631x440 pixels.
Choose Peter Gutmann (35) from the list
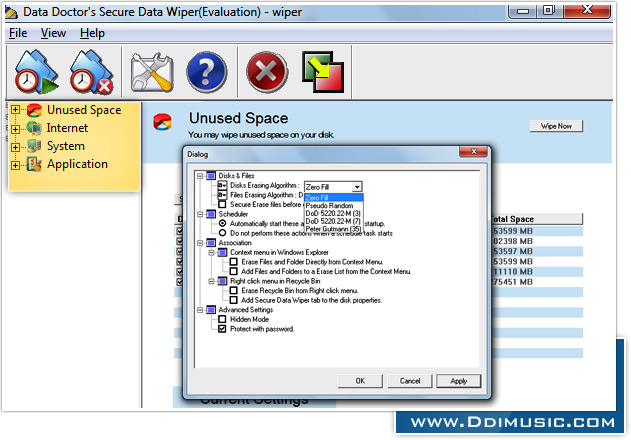tap(334, 229)
